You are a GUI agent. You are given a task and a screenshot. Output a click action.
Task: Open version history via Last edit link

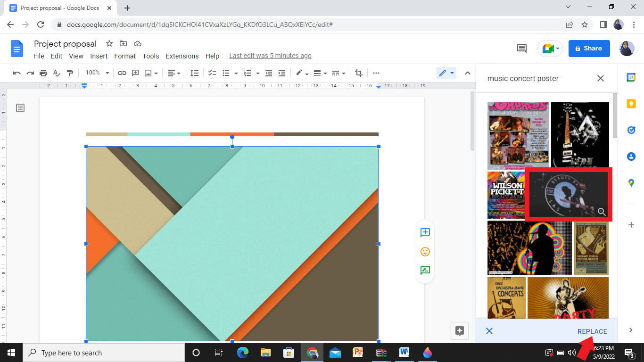pos(270,55)
